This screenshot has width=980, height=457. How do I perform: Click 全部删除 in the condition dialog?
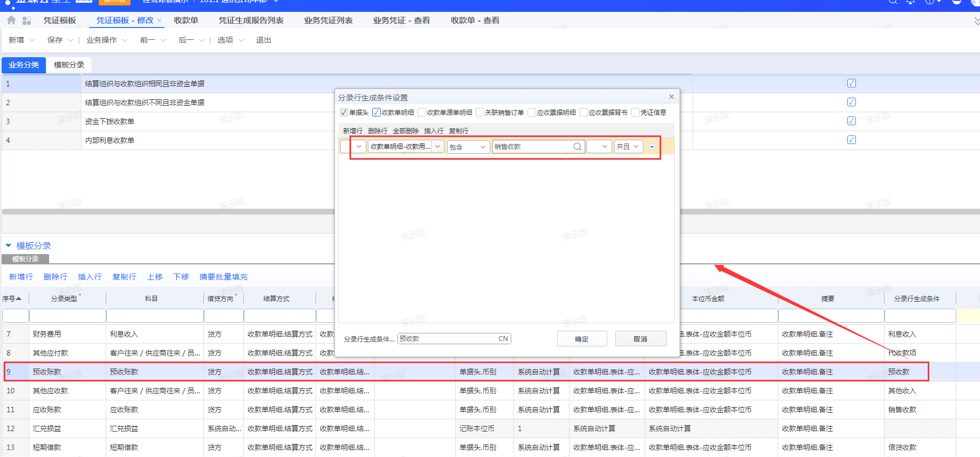tap(406, 131)
